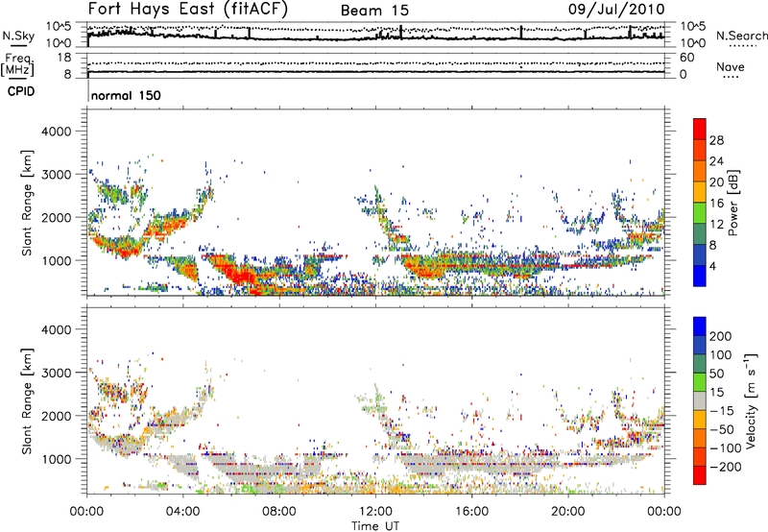Screen dimensions: 768x532
Task: Click the "Fort Hays East (fitACF)" title
Action: [188, 9]
